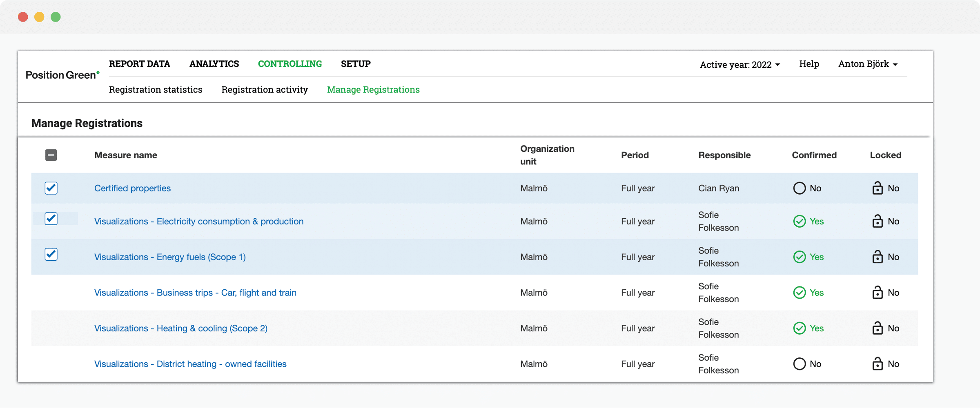Click the confirmed checkmark on Business trips row

click(800, 293)
